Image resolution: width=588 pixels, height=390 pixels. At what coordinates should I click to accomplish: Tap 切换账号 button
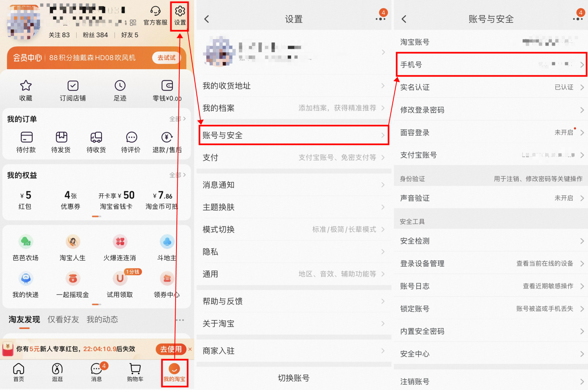click(294, 378)
